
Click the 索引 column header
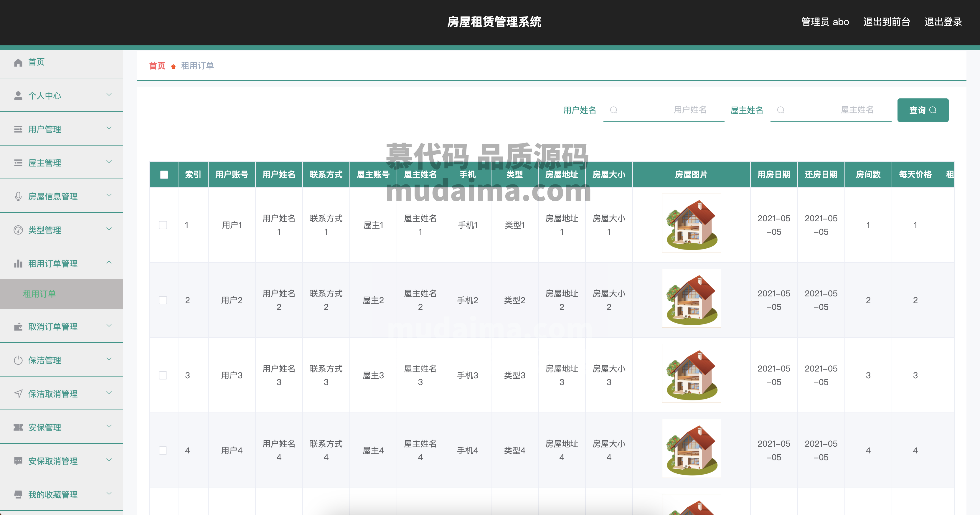pyautogui.click(x=193, y=175)
